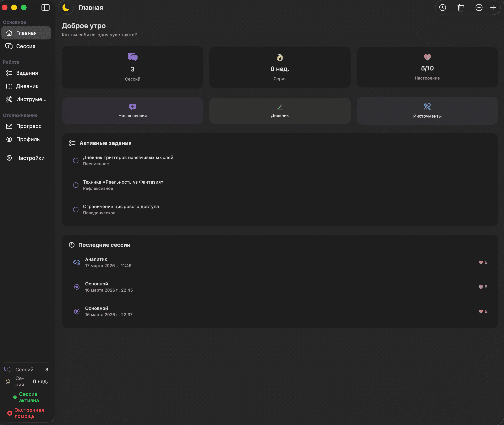Go to Прогресс in the sidebar
Image resolution: width=504 pixels, height=425 pixels.
click(29, 126)
